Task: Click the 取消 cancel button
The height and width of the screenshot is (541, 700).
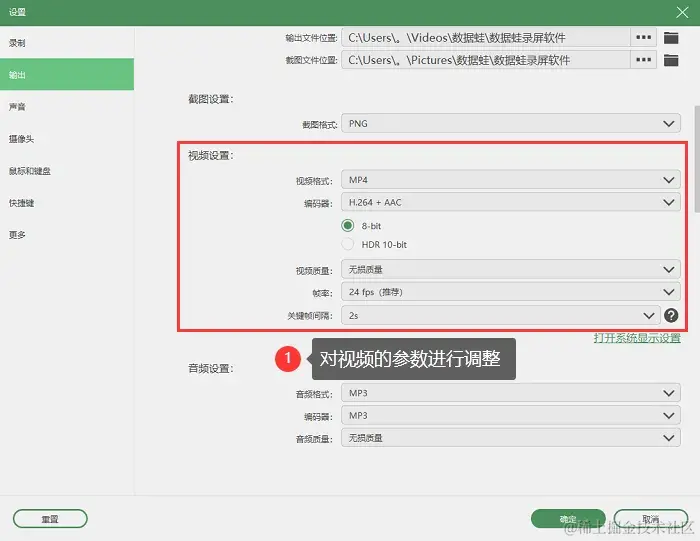Action: (650, 519)
